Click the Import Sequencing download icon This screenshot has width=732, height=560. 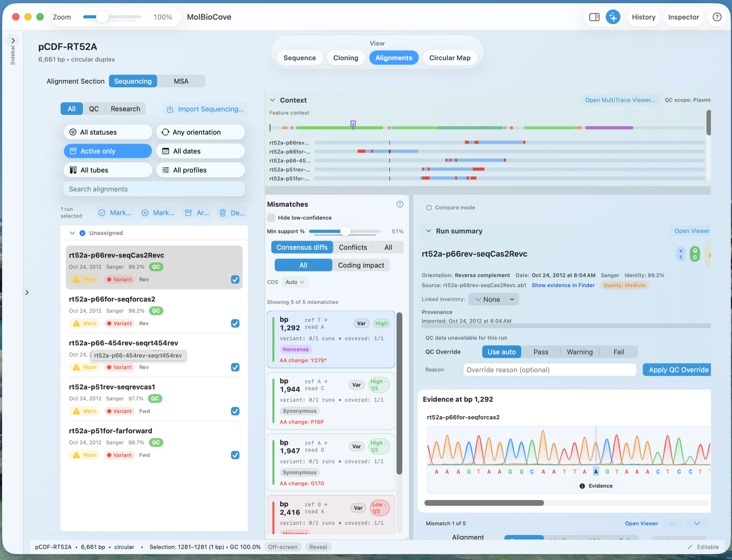[170, 109]
